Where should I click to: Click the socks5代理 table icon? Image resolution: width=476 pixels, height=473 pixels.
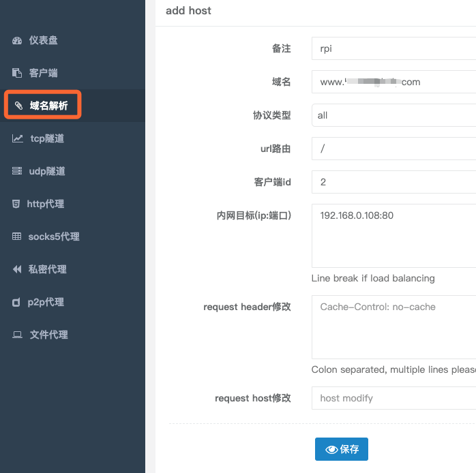(x=17, y=237)
